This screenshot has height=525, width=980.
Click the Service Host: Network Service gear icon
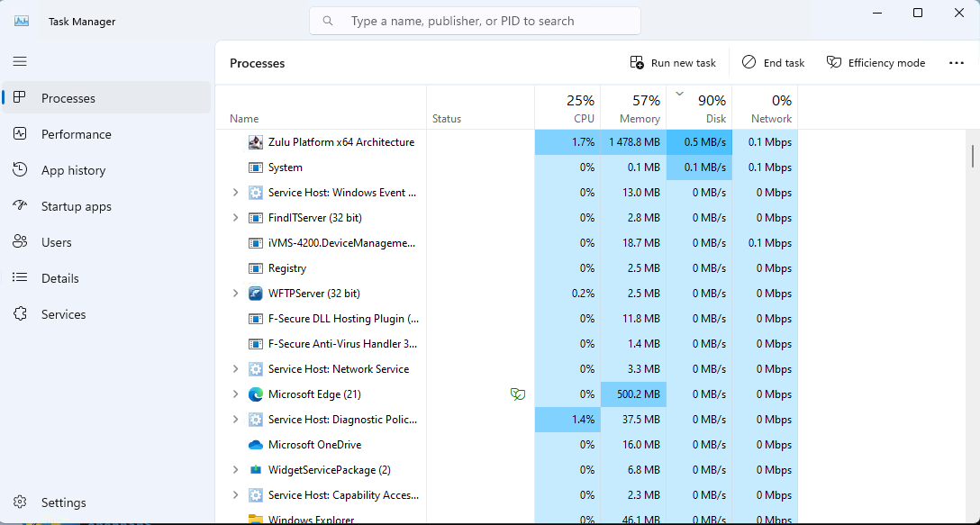click(x=255, y=368)
